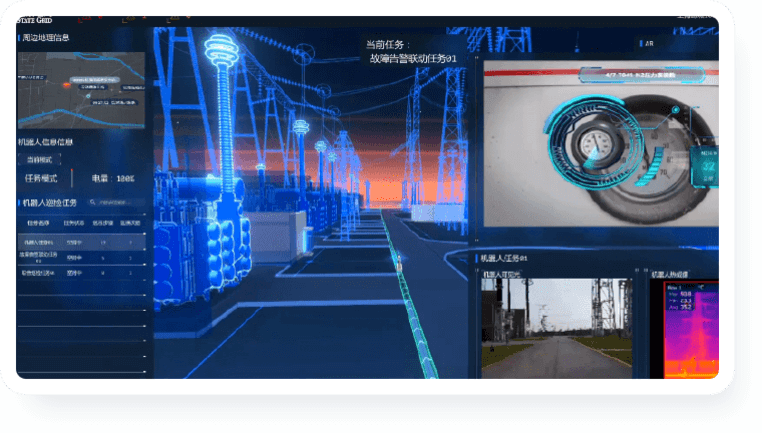Screen dimensions: 762x433
Task: Click the current task title 故障告警联动任务01
Action: point(412,59)
